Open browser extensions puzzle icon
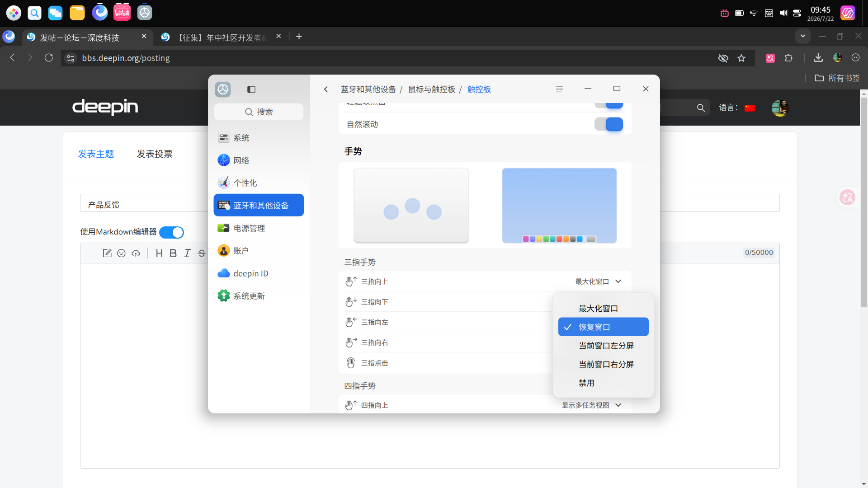868x488 pixels. [788, 58]
